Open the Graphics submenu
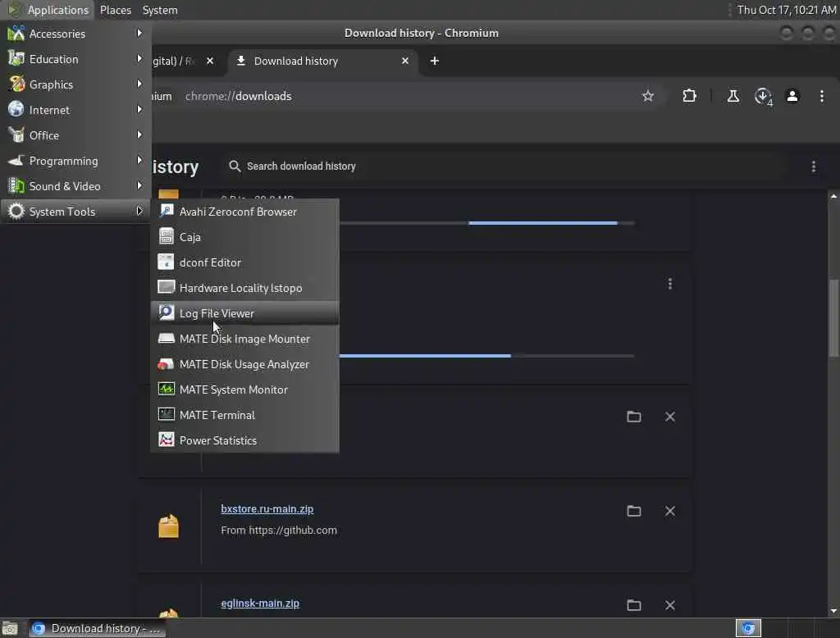Screen dimensions: 840x638 click(x=75, y=84)
